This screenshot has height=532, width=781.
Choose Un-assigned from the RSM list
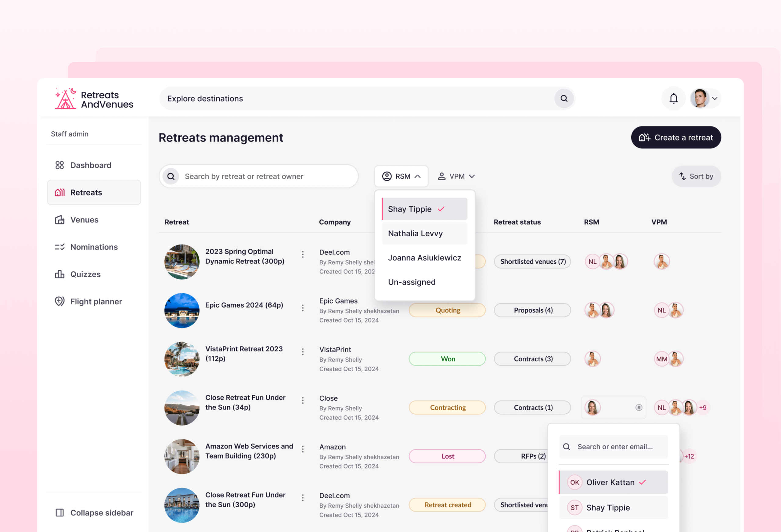(412, 282)
